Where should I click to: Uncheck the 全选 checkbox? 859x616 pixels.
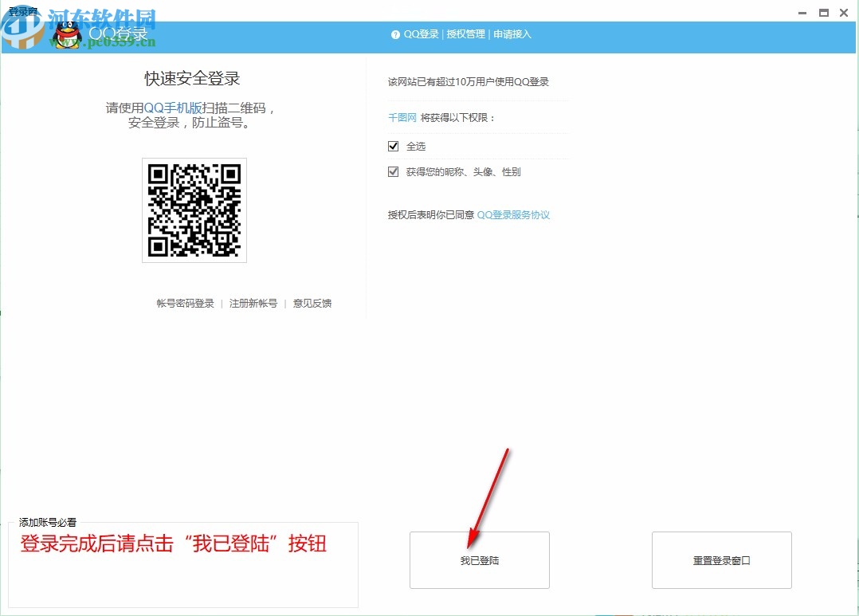pyautogui.click(x=393, y=146)
